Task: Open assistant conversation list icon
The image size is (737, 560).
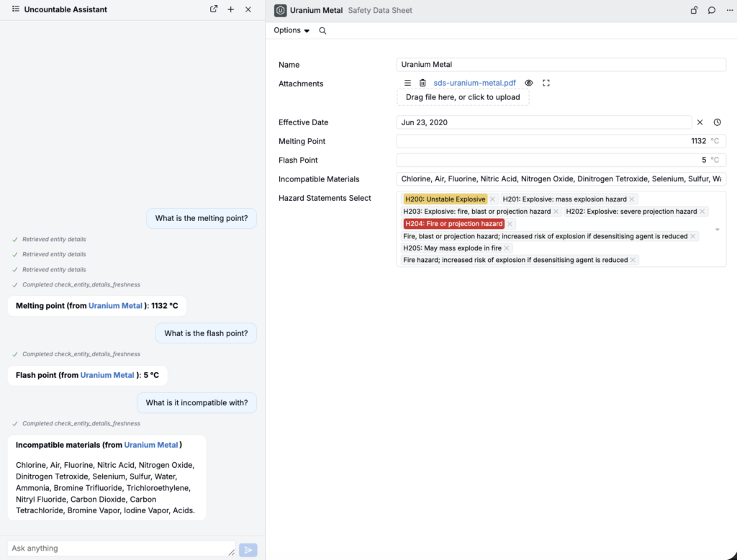Action: coord(16,9)
